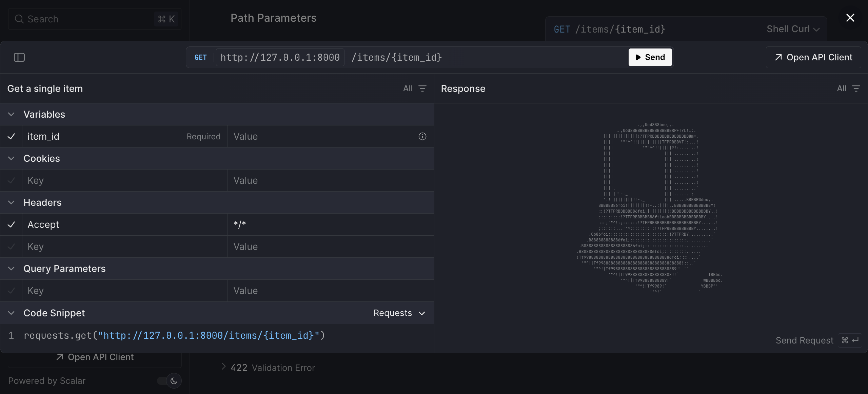Open API Client from the top right
Viewport: 868px width, 394px height.
(x=813, y=57)
